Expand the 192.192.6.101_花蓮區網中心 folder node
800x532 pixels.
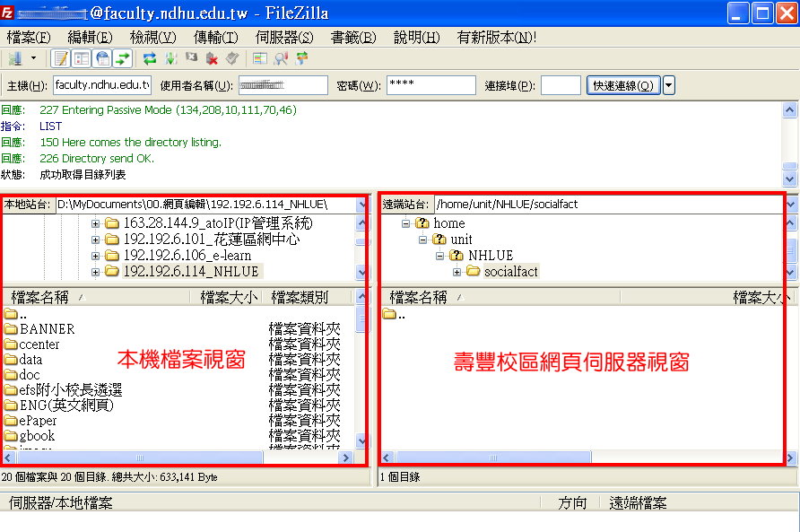pos(96,240)
